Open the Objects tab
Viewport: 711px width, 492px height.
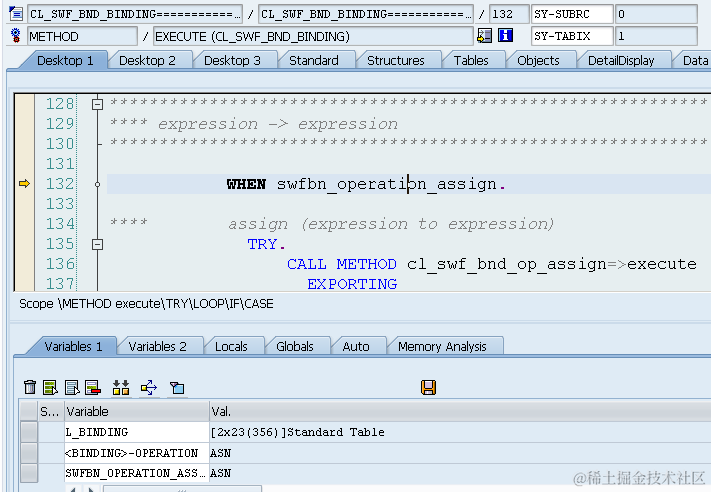coord(538,60)
